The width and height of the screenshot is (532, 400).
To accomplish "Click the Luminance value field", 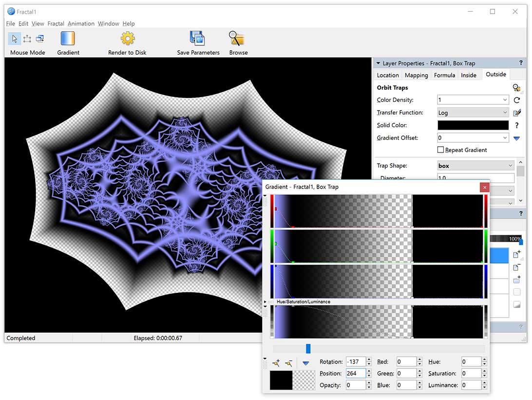I will (471, 385).
